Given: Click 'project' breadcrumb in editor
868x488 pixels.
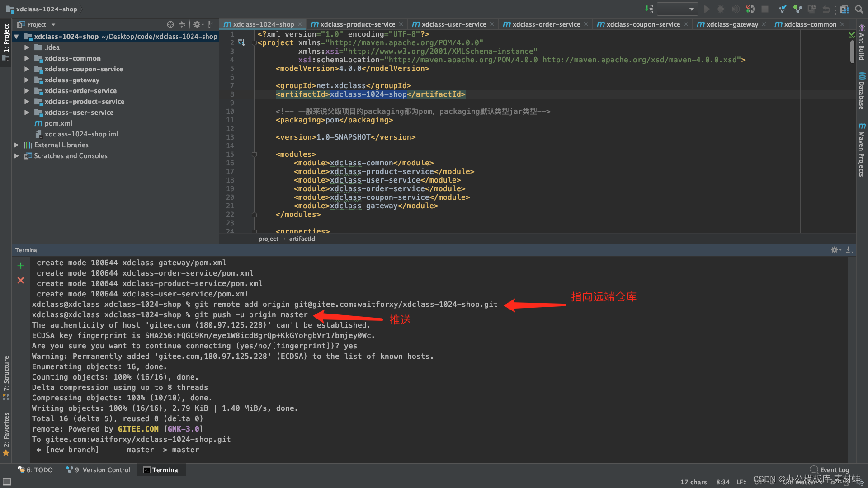Looking at the screenshot, I should [269, 239].
